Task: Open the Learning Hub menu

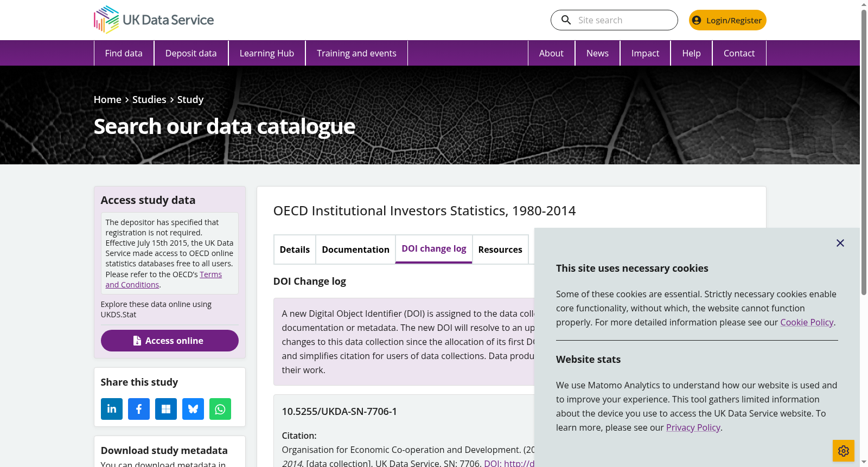Action: pos(267,53)
